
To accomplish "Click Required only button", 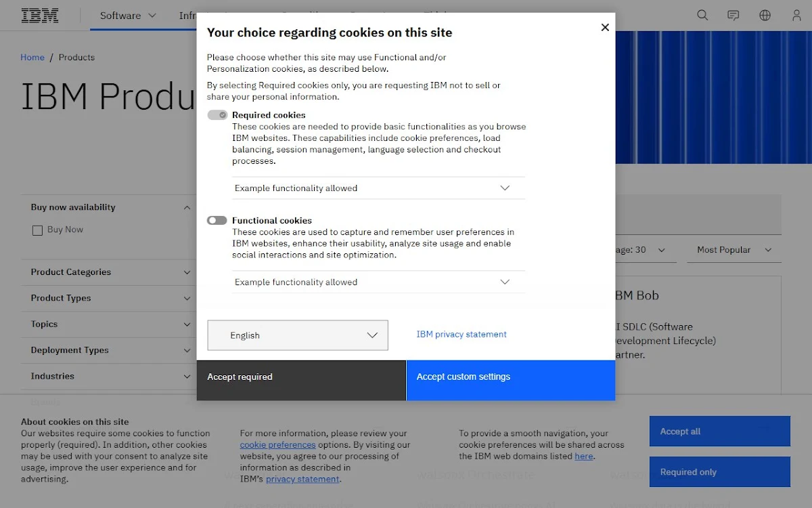I will [720, 472].
